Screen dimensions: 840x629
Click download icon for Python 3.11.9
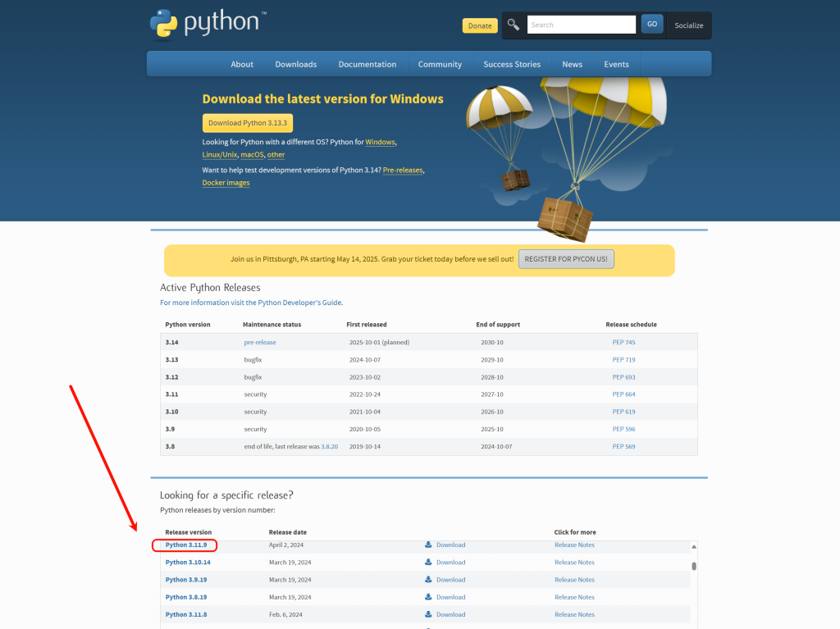tap(428, 545)
